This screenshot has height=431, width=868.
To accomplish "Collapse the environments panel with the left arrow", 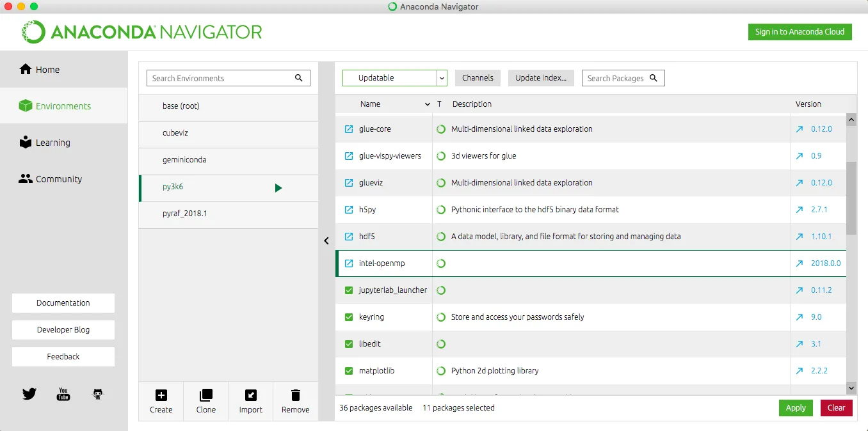I will point(326,241).
